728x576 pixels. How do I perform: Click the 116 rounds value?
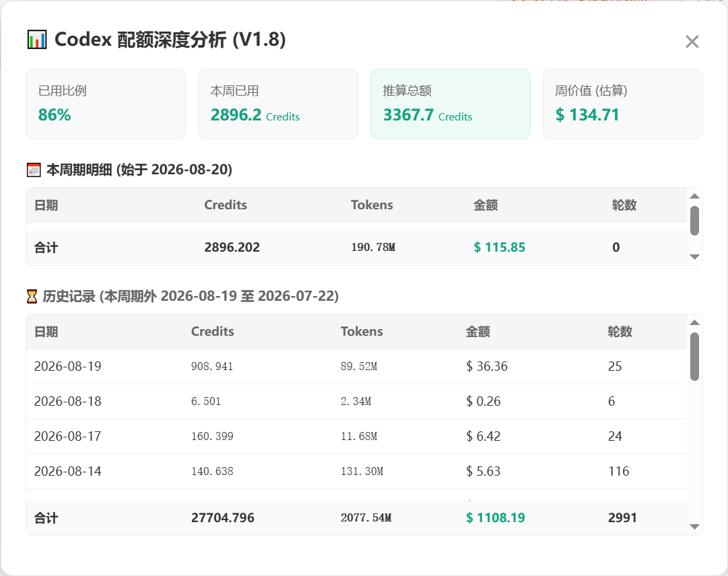point(619,471)
